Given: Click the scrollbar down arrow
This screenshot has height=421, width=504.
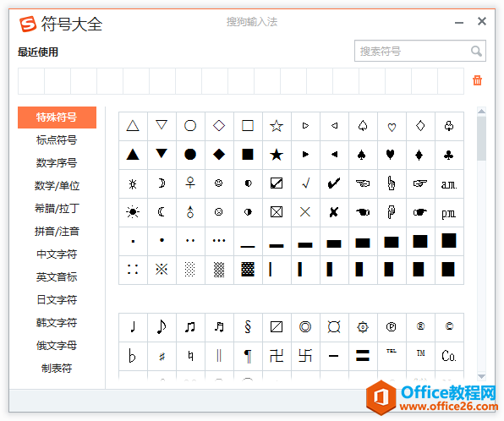Looking at the screenshot, I should pyautogui.click(x=481, y=376).
